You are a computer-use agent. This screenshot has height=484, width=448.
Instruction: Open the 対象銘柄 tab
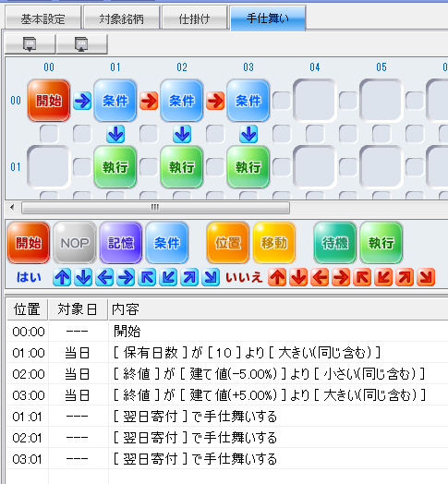tap(122, 18)
